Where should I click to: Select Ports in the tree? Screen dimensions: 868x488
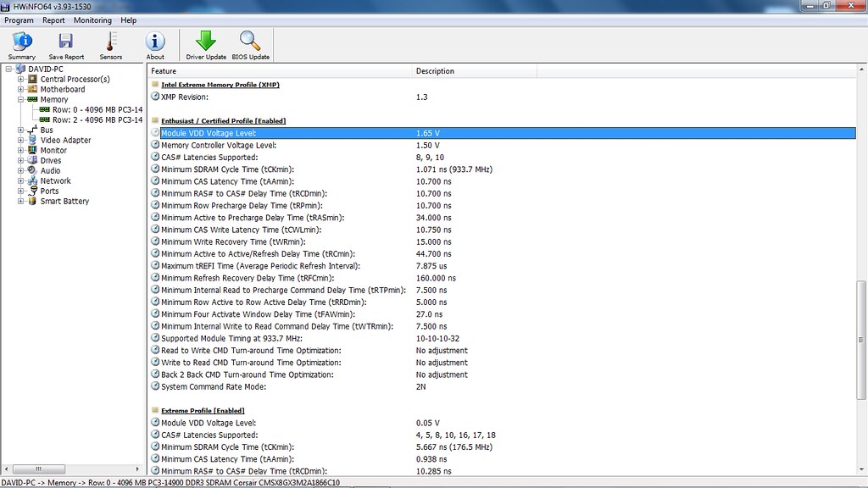[x=49, y=191]
